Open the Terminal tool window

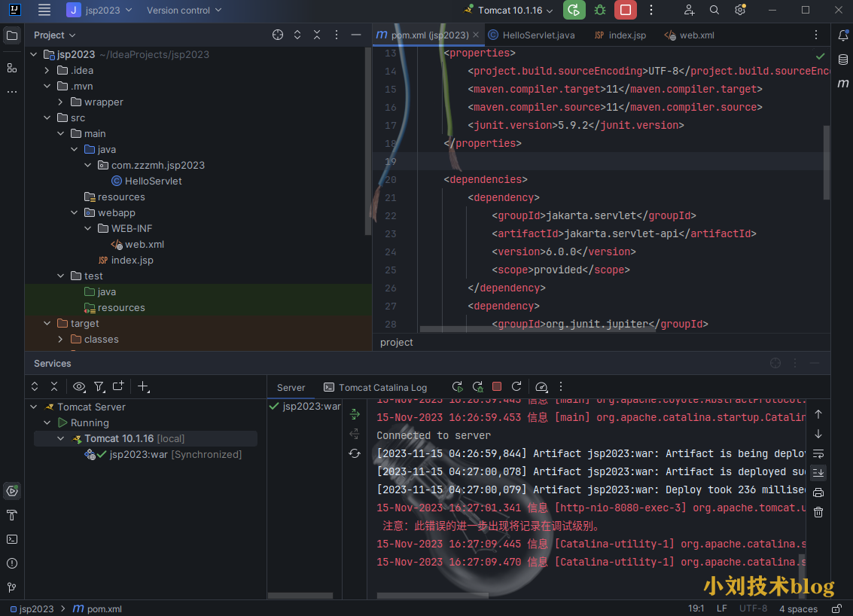12,539
